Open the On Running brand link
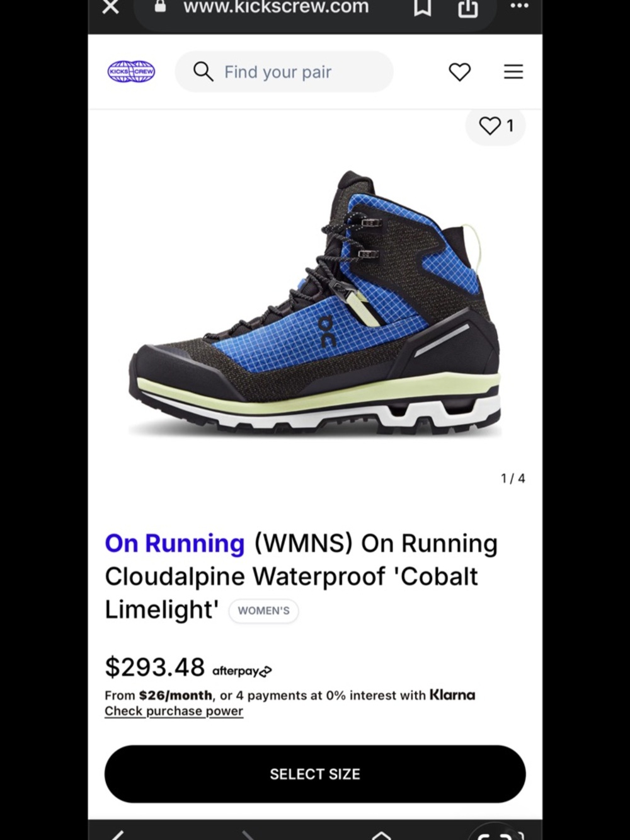 (174, 543)
